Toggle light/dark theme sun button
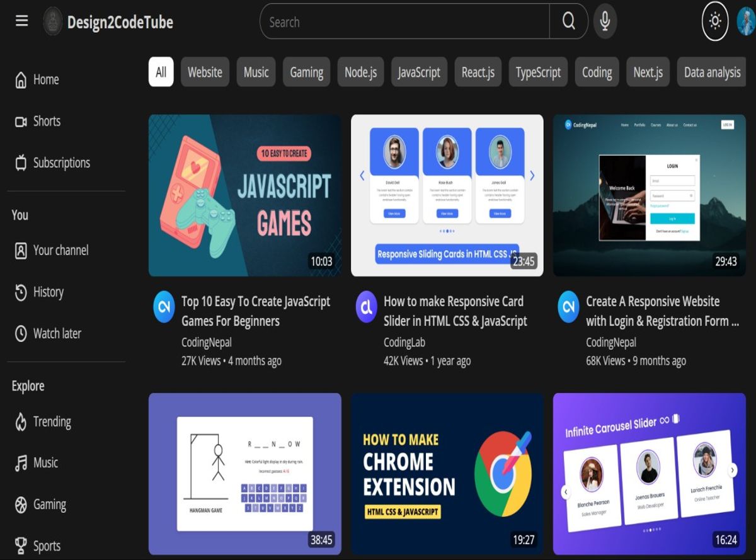 (715, 21)
